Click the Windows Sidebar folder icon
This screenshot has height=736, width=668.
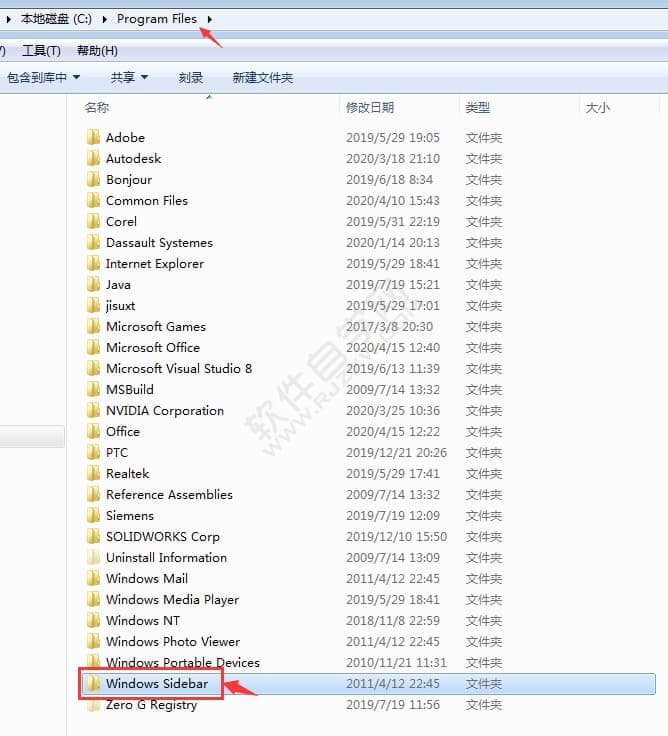[x=93, y=684]
